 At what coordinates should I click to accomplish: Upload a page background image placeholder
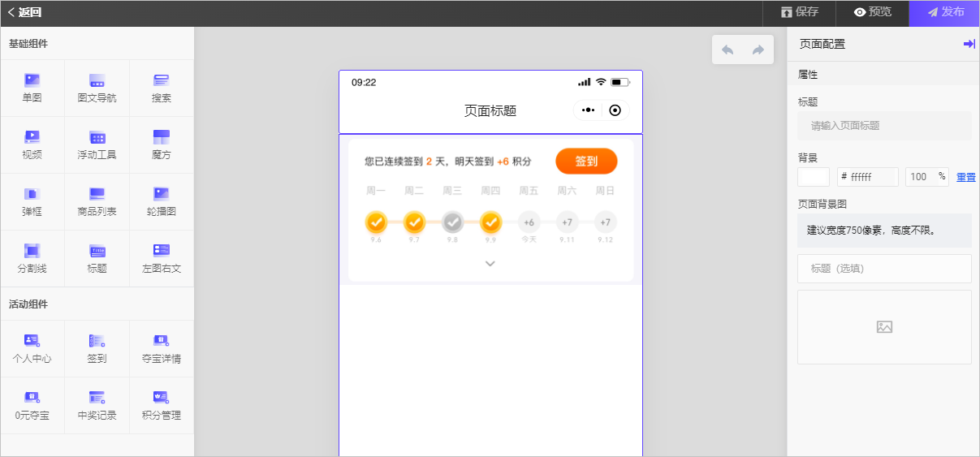click(884, 327)
